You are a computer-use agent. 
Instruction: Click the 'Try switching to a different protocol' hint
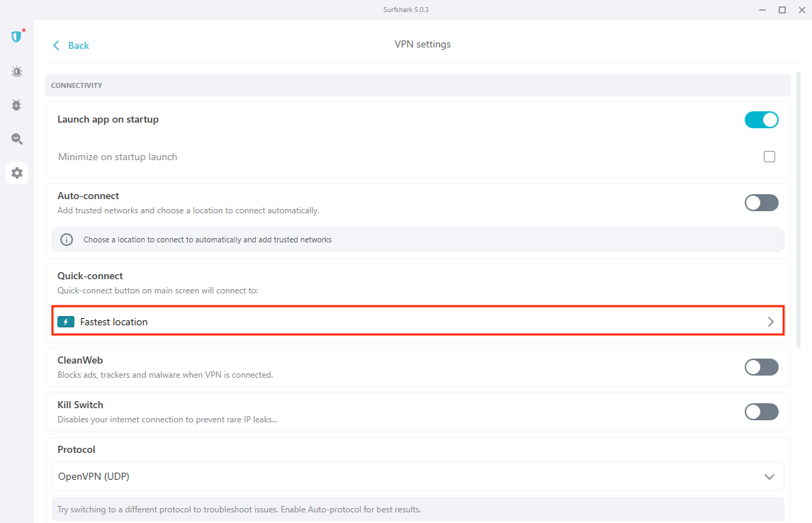[239, 510]
